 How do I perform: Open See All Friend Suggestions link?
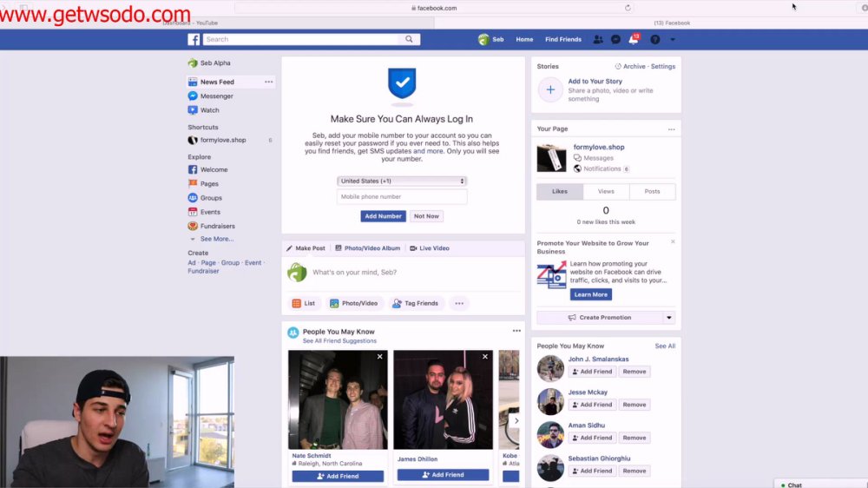click(x=339, y=340)
